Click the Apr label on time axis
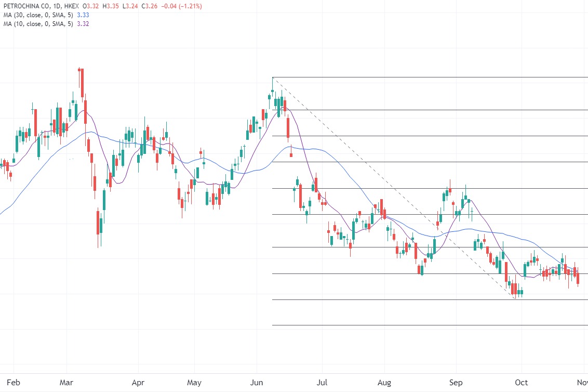 pyautogui.click(x=138, y=383)
